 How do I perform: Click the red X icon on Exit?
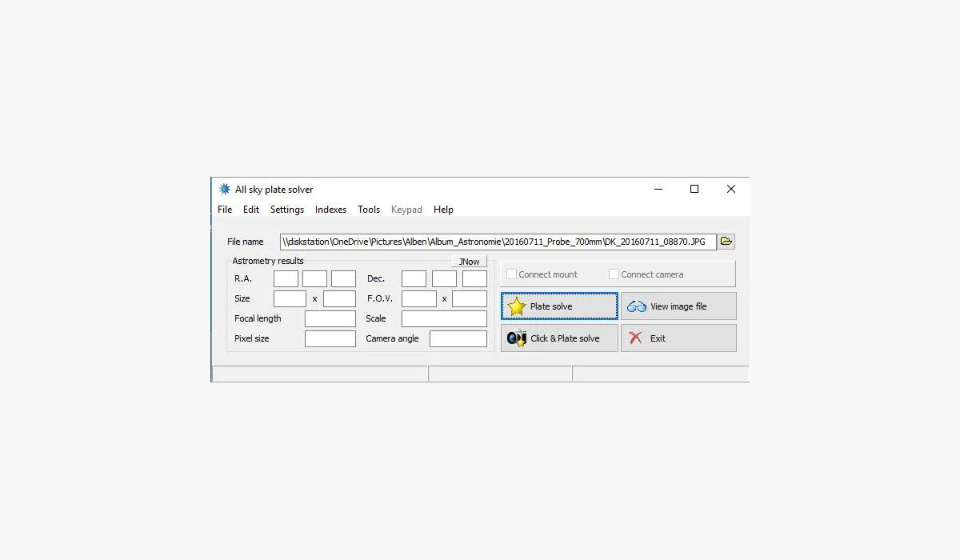click(636, 338)
